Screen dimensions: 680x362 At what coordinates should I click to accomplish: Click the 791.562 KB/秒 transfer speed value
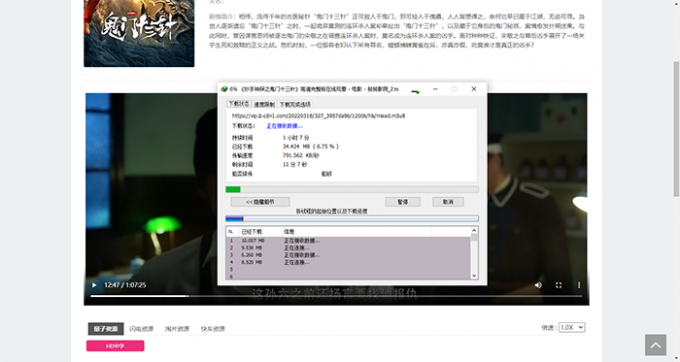[x=301, y=155]
